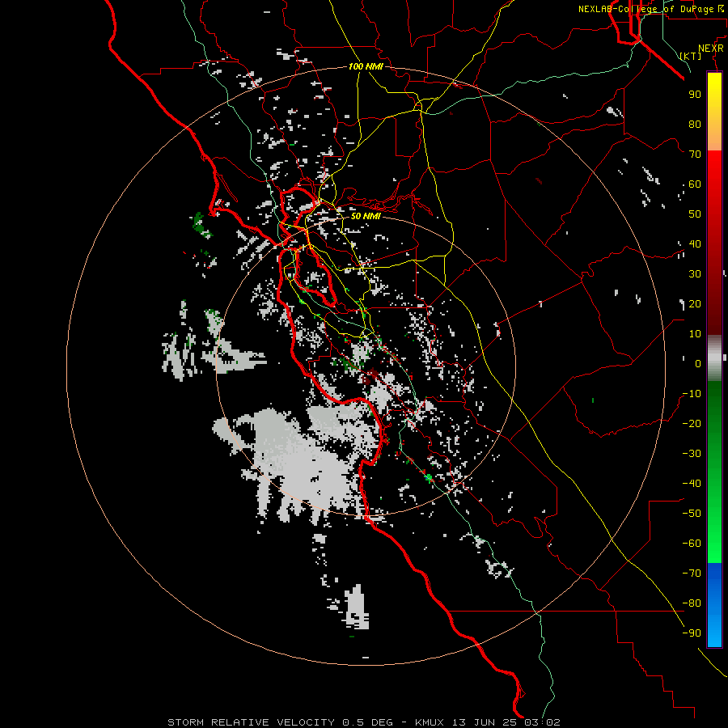Select the -40 value on the velocity scale
Screen dimensions: 728x728
coord(692,484)
